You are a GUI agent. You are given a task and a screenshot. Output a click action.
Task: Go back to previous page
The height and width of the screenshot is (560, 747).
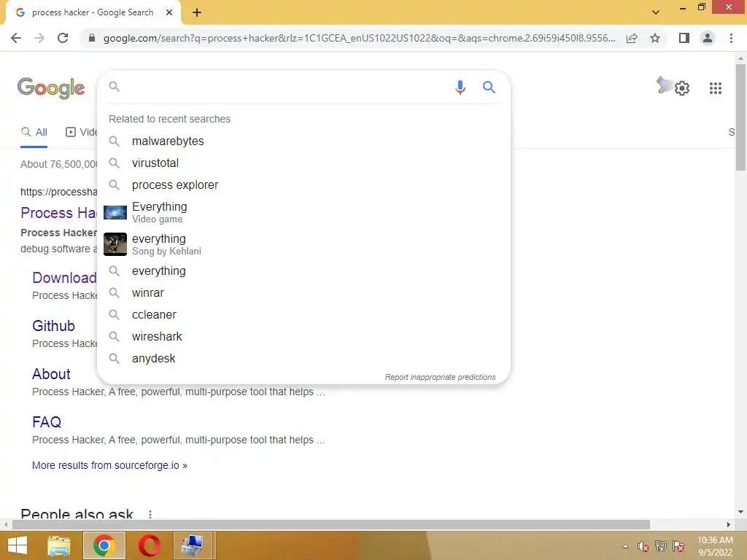(x=16, y=38)
